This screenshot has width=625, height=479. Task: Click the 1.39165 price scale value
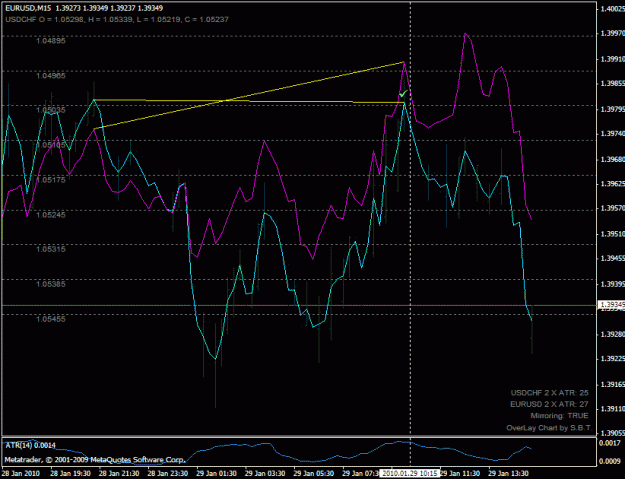[x=613, y=384]
